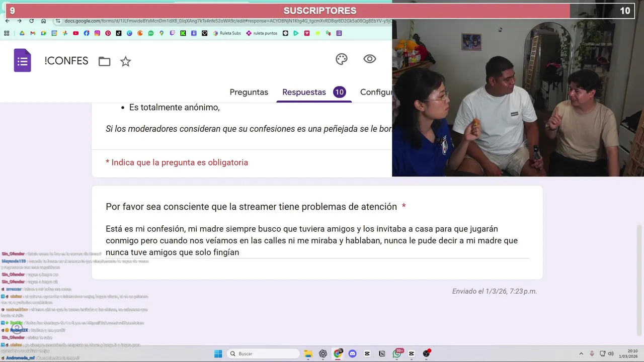644x362 pixels.
Task: Click the !CONFES form title
Action: click(66, 61)
